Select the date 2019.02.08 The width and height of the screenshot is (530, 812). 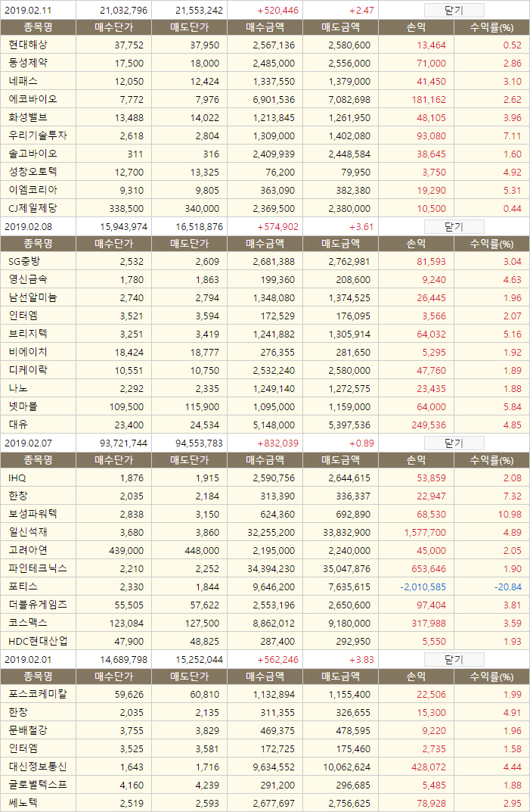tap(29, 227)
